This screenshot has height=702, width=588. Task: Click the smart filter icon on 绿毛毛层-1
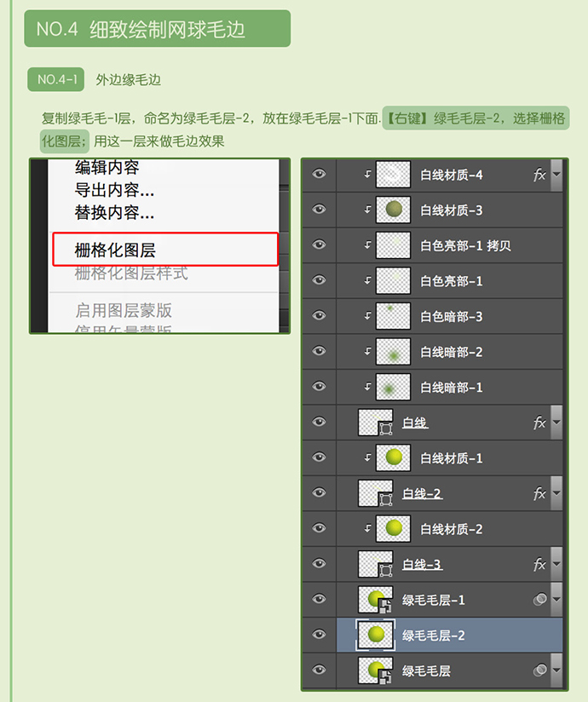[x=539, y=600]
